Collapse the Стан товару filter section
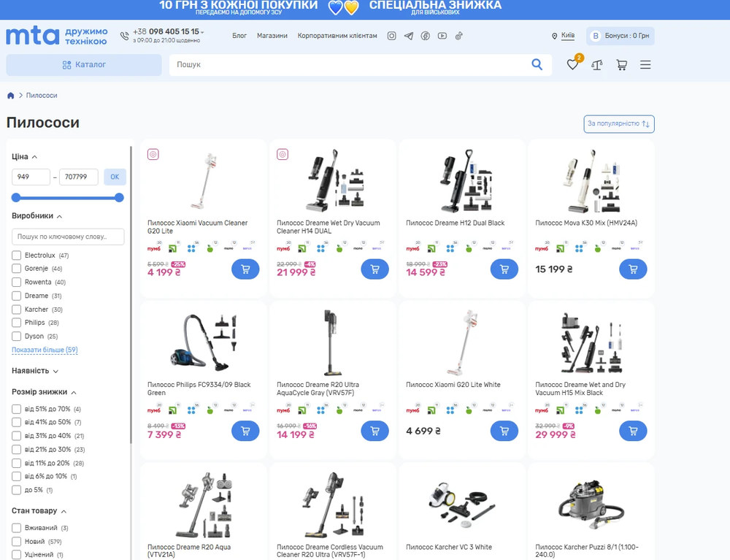Image resolution: width=730 pixels, height=560 pixels. pyautogui.click(x=39, y=511)
